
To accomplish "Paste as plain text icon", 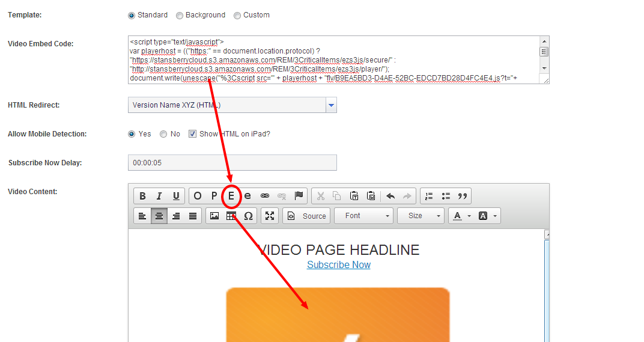I will (354, 196).
